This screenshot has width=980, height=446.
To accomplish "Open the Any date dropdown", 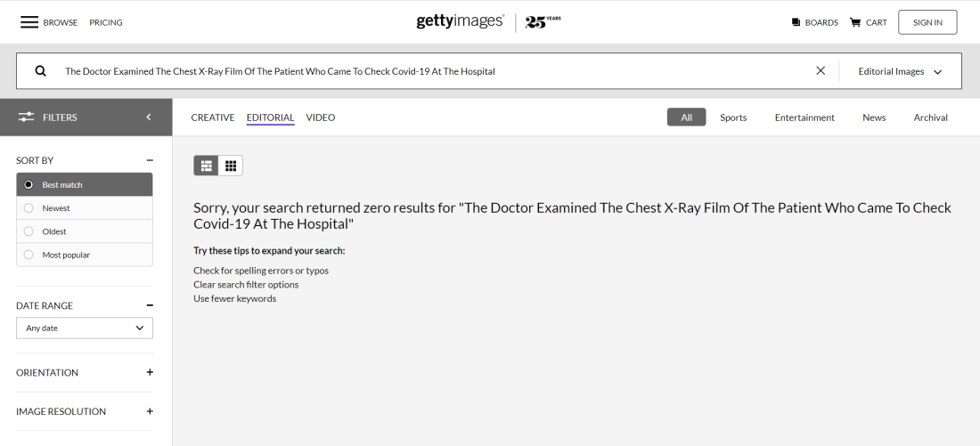I will pyautogui.click(x=85, y=328).
